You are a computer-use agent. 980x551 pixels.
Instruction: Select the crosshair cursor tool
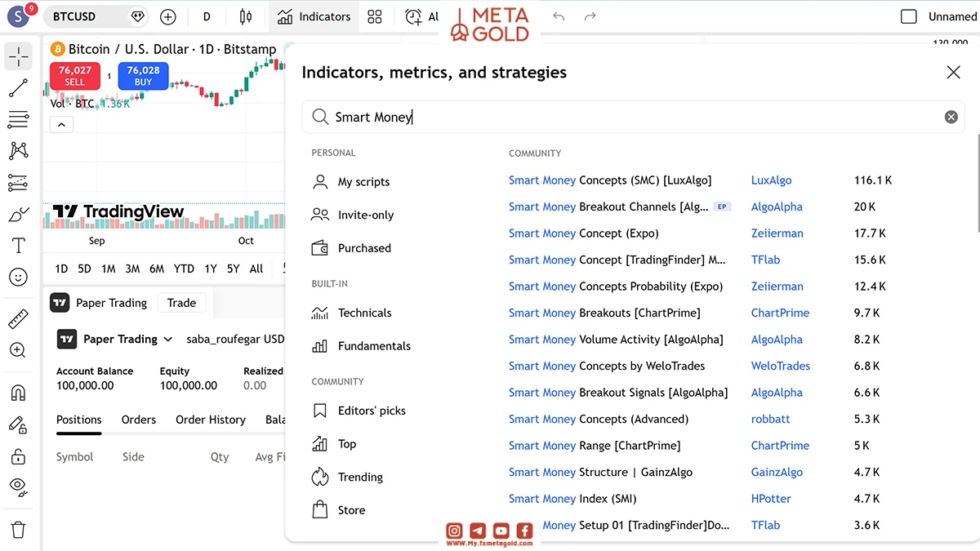(18, 56)
